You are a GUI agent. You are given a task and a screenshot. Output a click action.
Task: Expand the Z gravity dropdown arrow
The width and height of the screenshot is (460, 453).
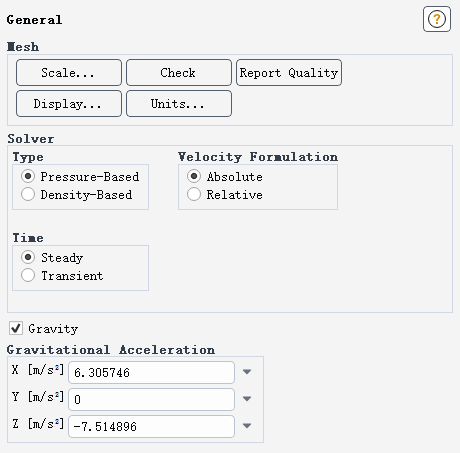pos(247,426)
